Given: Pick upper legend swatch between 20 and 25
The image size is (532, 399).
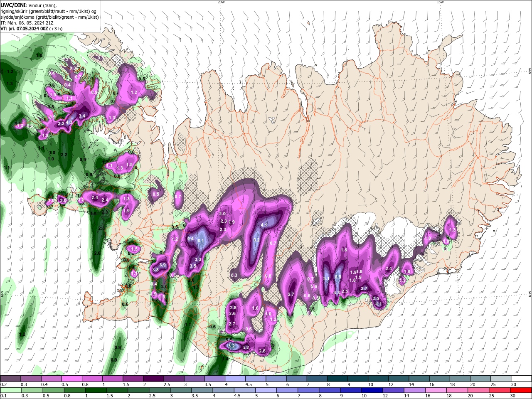Looking at the screenshot, I should (x=481, y=379).
